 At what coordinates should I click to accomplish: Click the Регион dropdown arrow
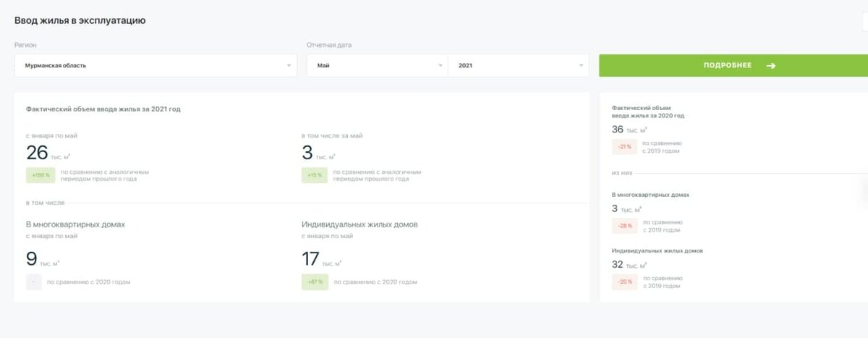289,66
